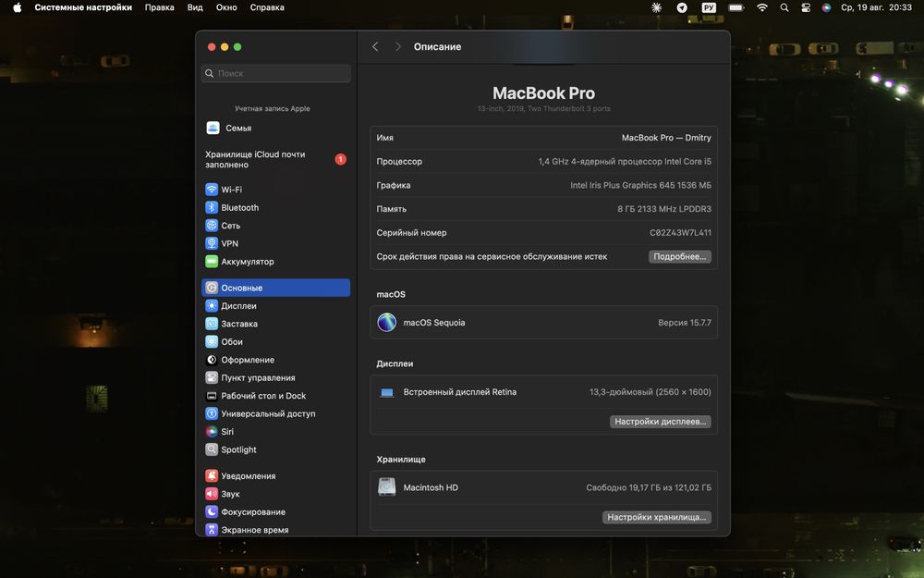Image resolution: width=924 pixels, height=578 pixels.
Task: Open Хранилище iCloud почти заполнено notice
Action: click(275, 159)
